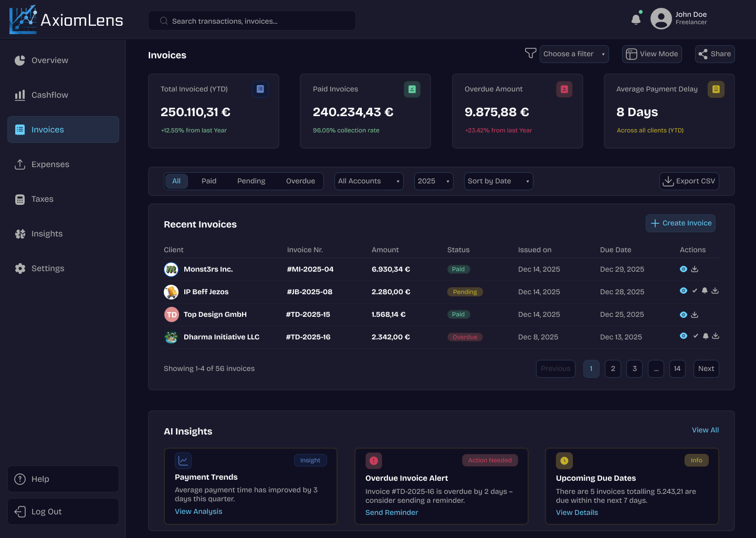Open the Taxes section
This screenshot has height=538, width=756.
click(43, 199)
